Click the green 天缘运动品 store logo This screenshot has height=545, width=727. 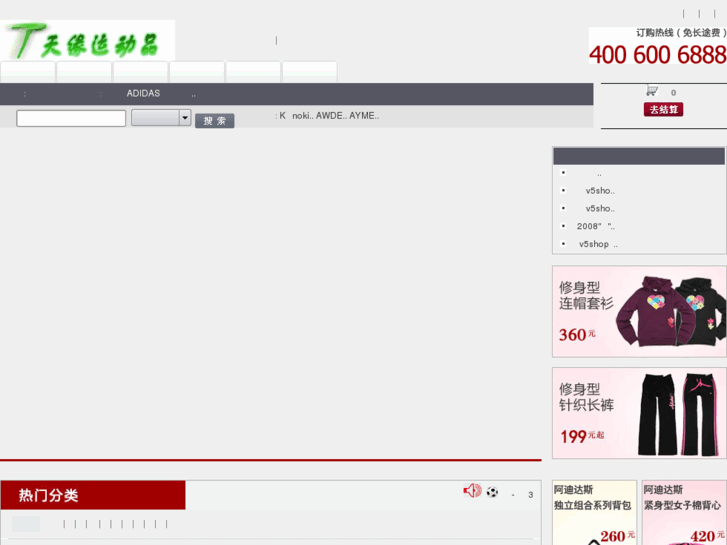click(88, 40)
